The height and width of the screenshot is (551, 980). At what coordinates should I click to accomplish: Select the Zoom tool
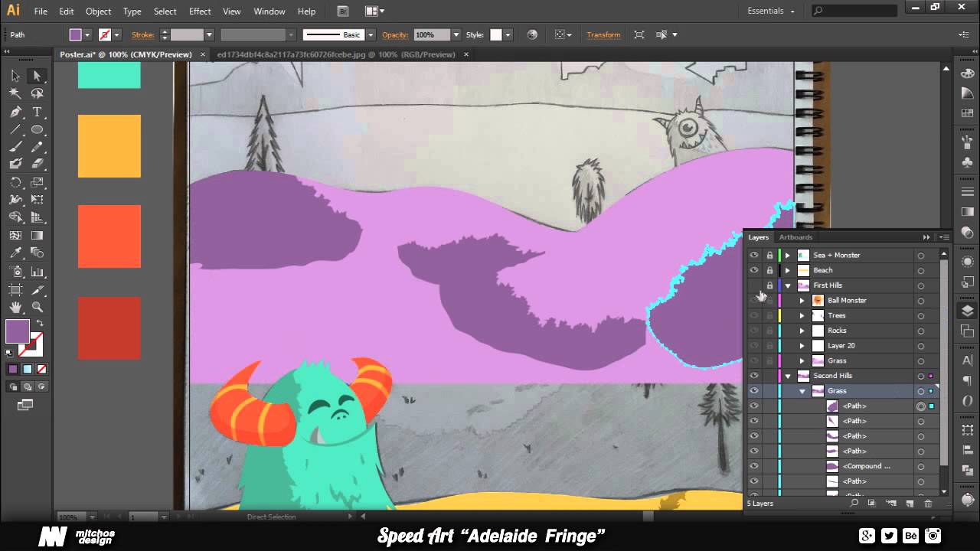click(37, 307)
